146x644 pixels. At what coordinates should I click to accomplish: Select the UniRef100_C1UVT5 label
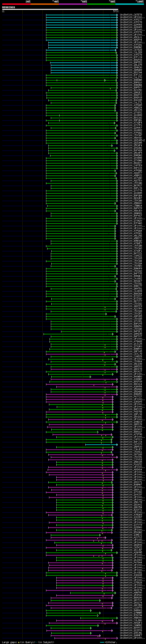point(131,608)
